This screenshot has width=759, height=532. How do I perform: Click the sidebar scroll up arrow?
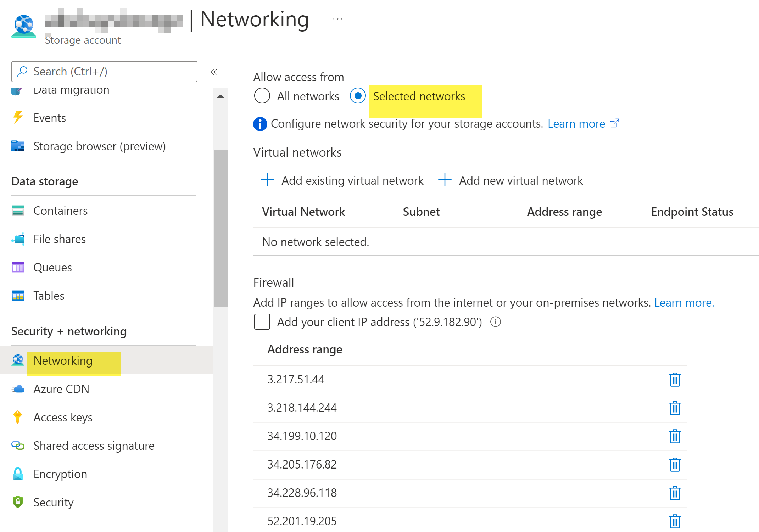coord(221,96)
